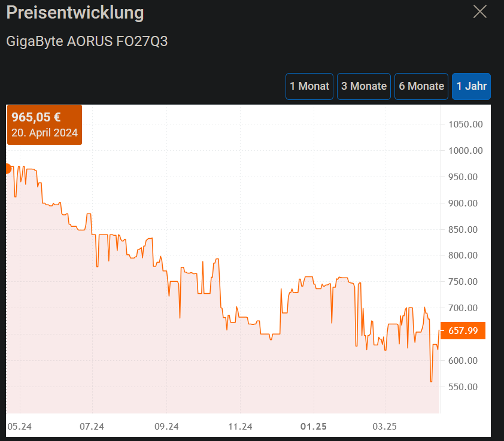Click the 1050.00 price axis value

[x=464, y=124]
